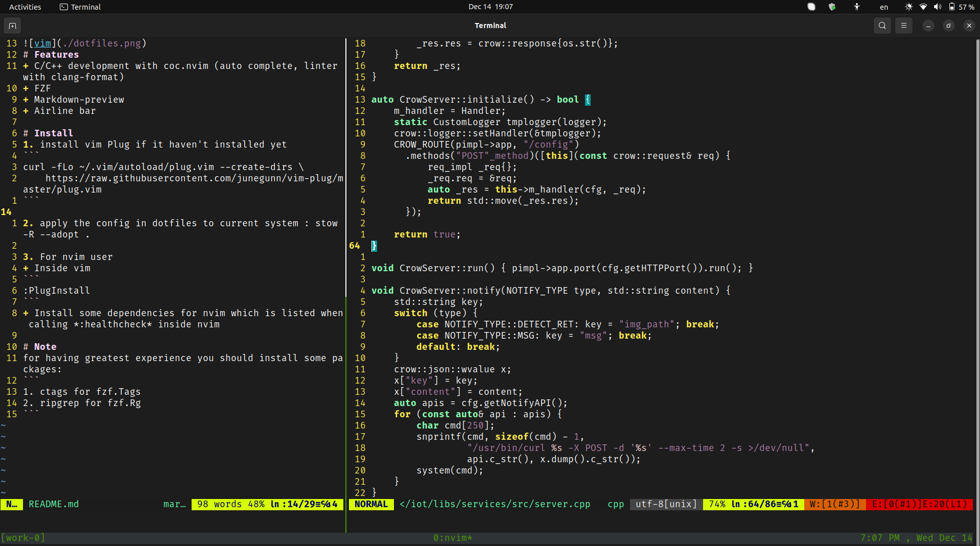This screenshot has width=980, height=546.
Task: Click '1. ctags for fzf.Tags' line
Action: pos(82,392)
